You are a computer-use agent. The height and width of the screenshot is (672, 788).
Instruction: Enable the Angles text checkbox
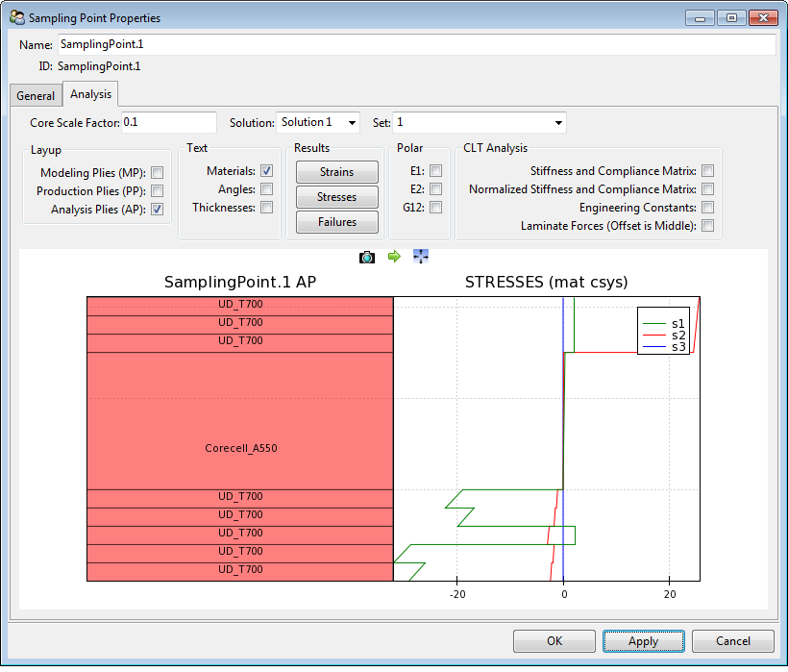267,189
